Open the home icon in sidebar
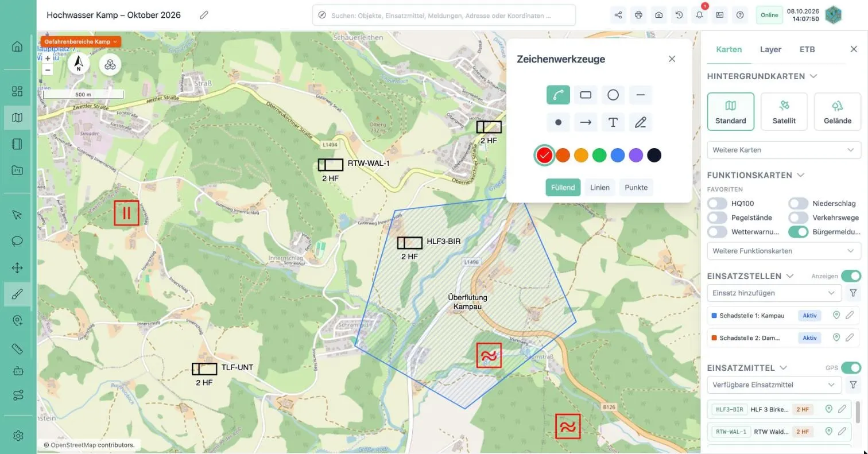 tap(17, 46)
